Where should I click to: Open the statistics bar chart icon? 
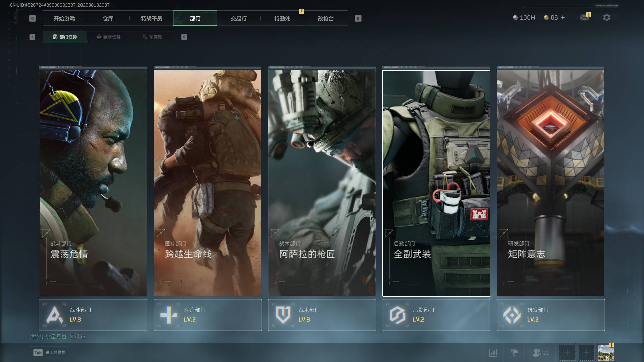tap(493, 353)
